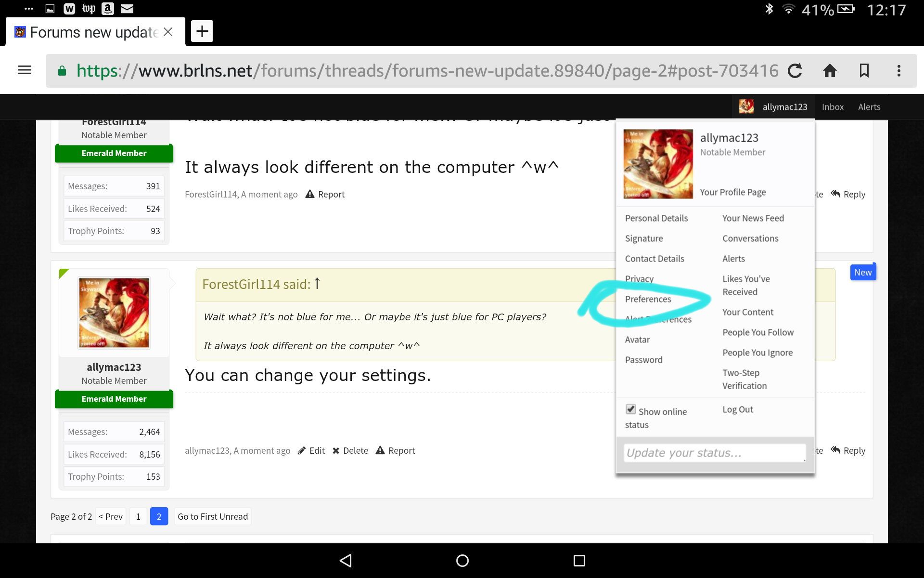
Task: Open Your News Feed
Action: [x=753, y=218]
